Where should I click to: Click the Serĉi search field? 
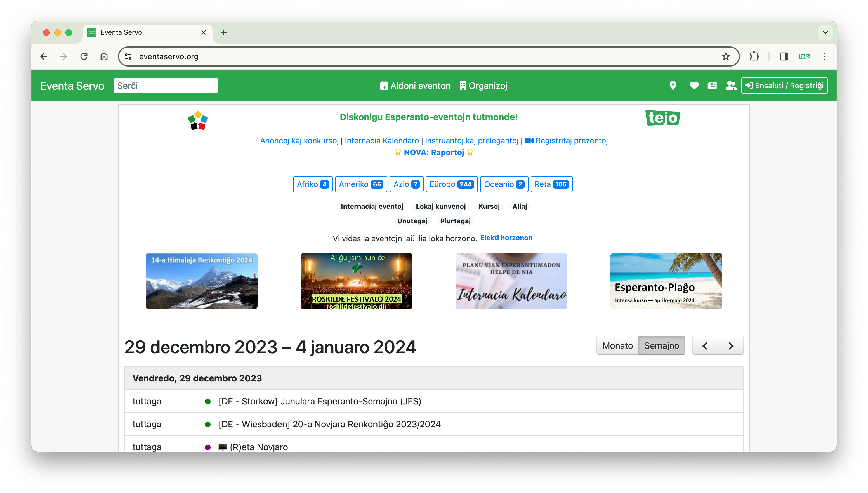click(166, 86)
